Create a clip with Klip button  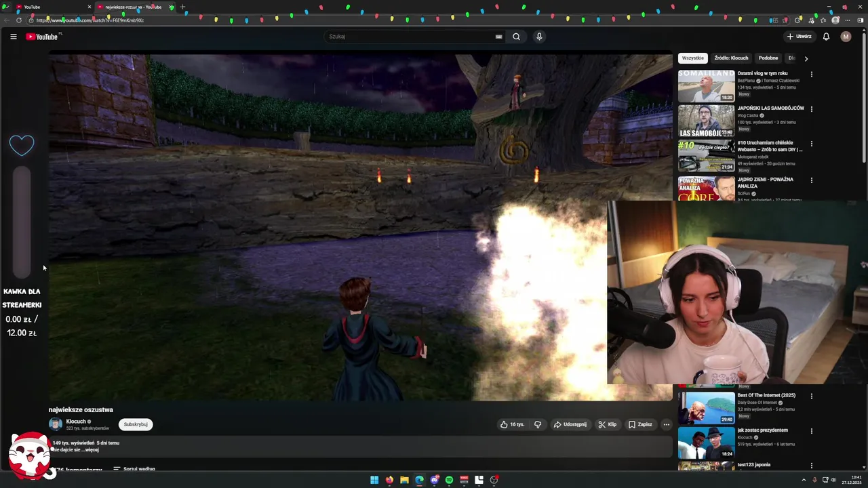tap(608, 424)
